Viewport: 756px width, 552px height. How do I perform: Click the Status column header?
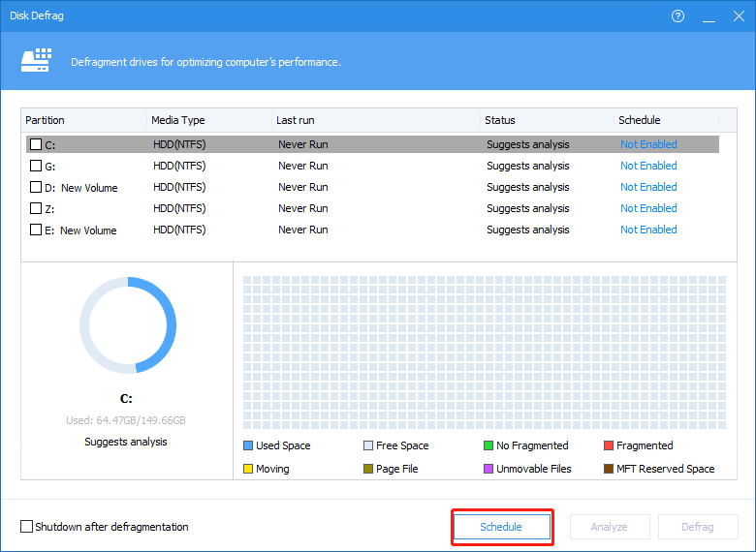[x=500, y=120]
